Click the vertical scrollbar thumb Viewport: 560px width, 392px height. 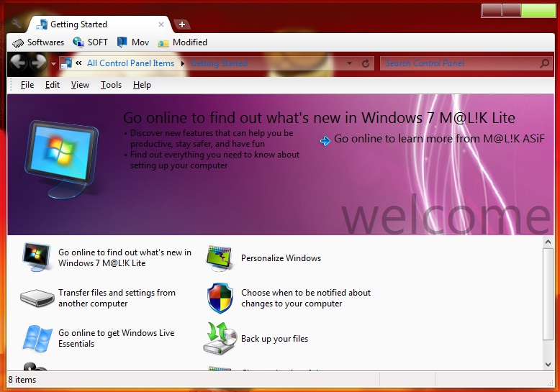click(548, 294)
